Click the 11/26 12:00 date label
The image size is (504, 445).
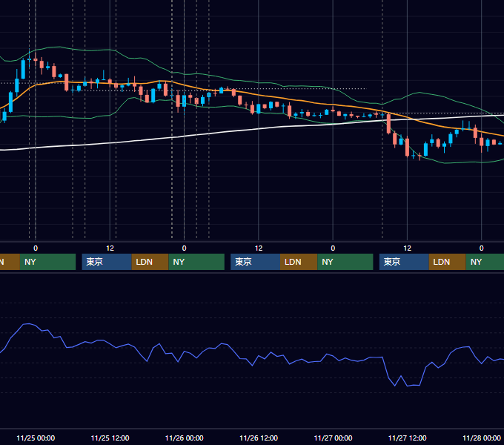click(x=259, y=438)
